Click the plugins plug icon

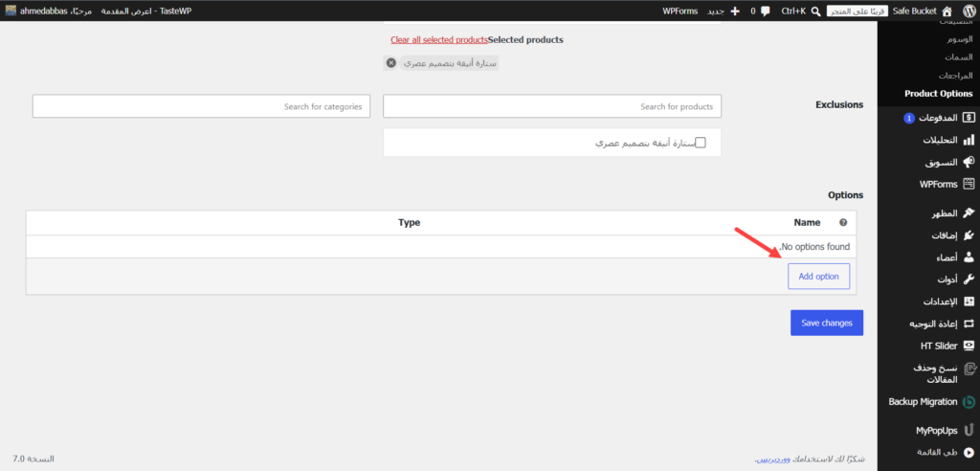(x=969, y=235)
